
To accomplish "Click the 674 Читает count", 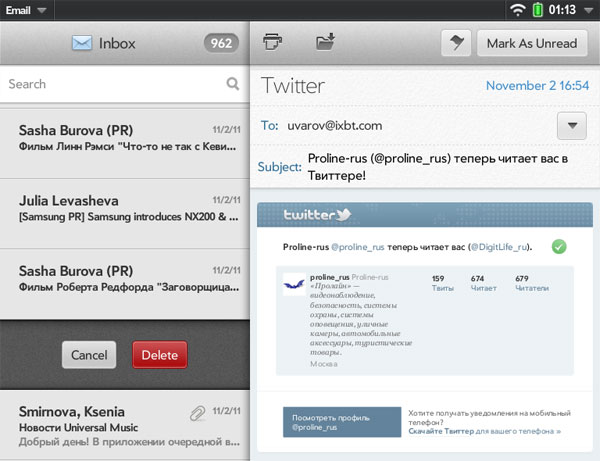I will (484, 283).
